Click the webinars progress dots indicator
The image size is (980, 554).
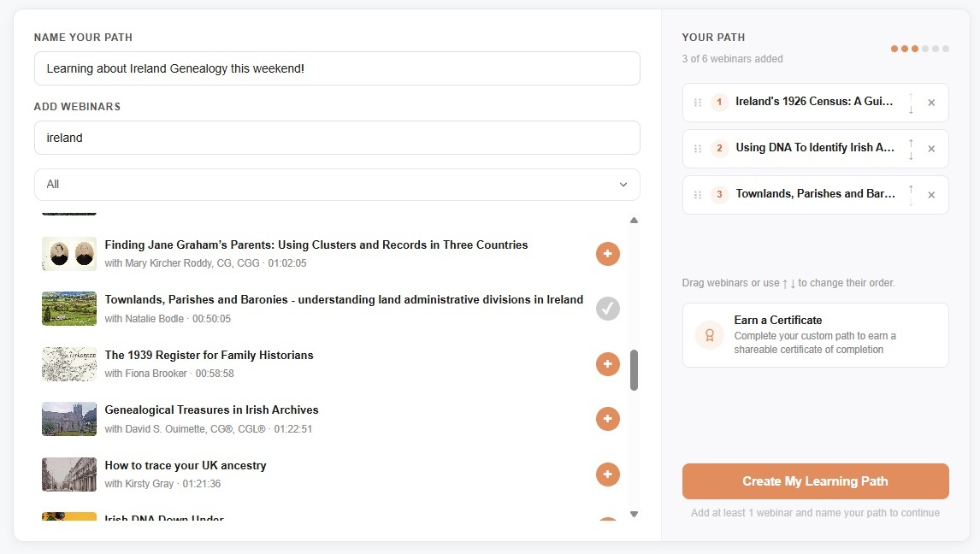920,49
